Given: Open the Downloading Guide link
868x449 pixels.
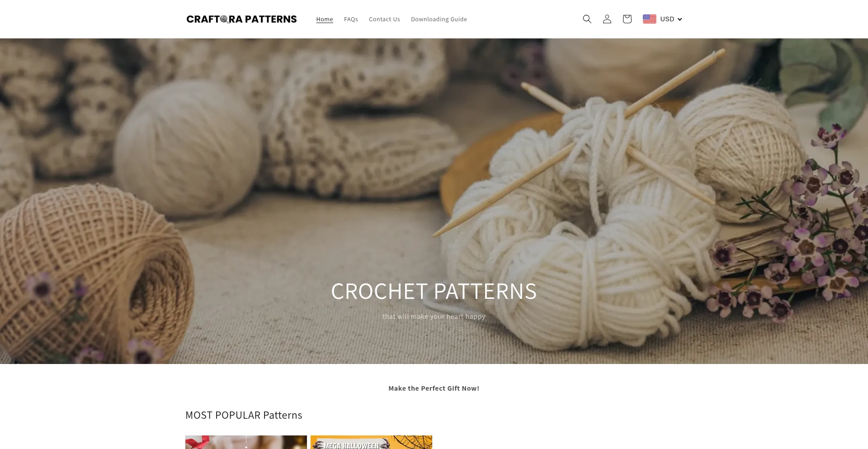Looking at the screenshot, I should (439, 19).
